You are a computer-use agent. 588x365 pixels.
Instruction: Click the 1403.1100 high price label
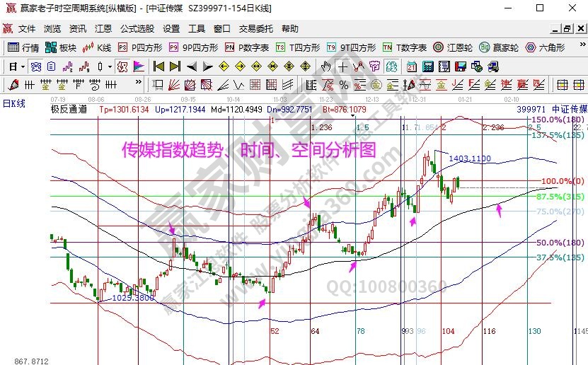tap(470, 159)
